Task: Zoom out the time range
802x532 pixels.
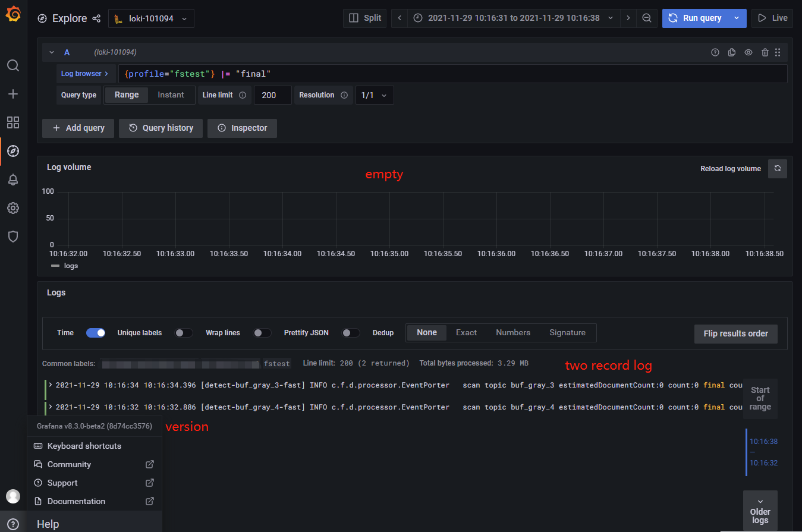Action: (647, 18)
